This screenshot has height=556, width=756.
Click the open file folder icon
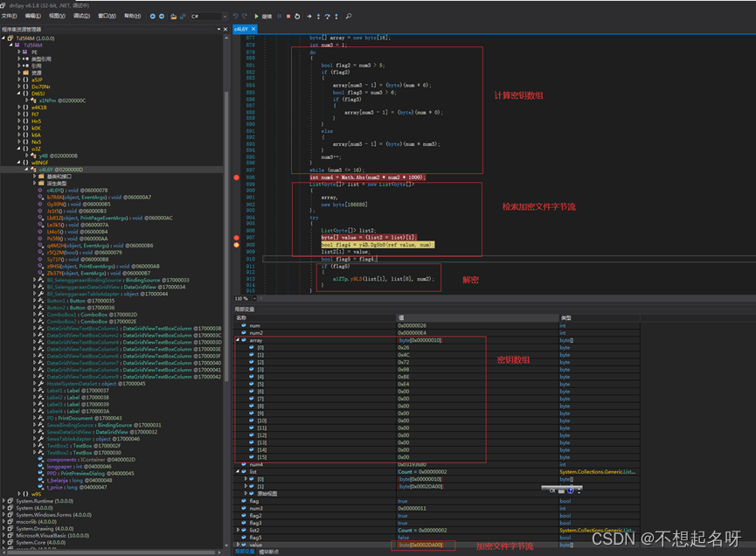click(173, 16)
